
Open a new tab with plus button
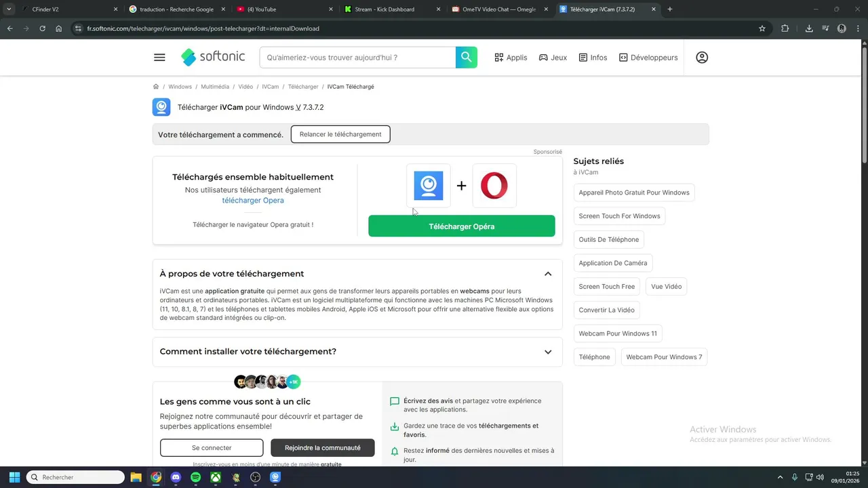[x=670, y=9]
